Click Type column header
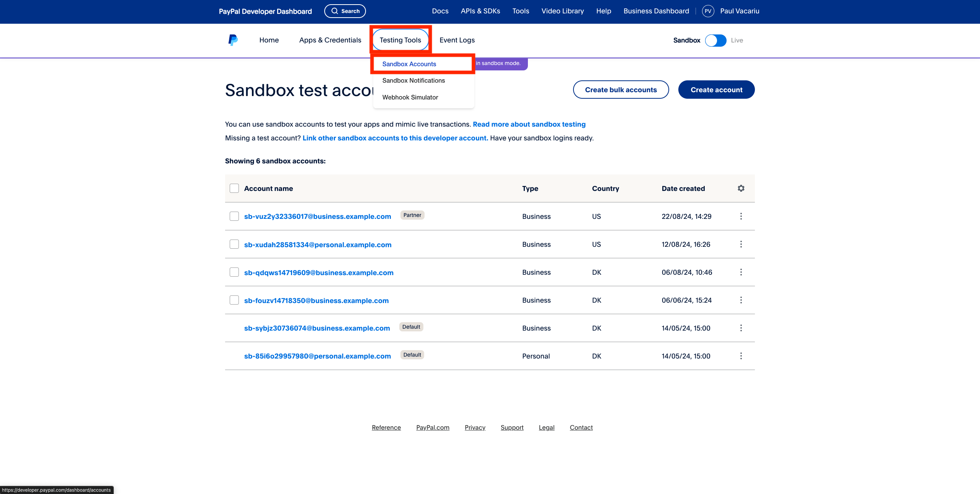Screen dimensions: 980x494 pos(530,189)
